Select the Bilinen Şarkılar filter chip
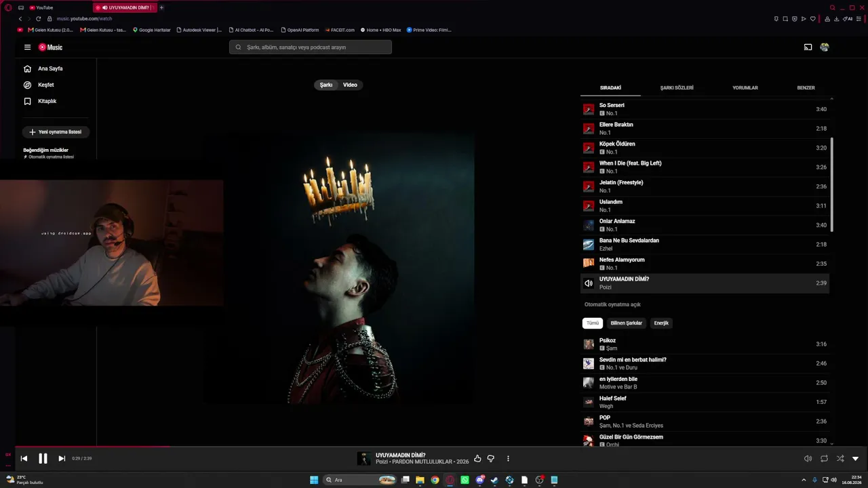This screenshot has width=868, height=488. point(626,323)
